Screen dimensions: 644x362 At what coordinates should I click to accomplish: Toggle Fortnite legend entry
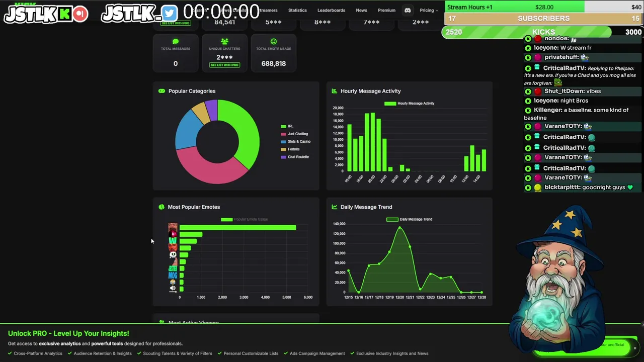click(290, 149)
